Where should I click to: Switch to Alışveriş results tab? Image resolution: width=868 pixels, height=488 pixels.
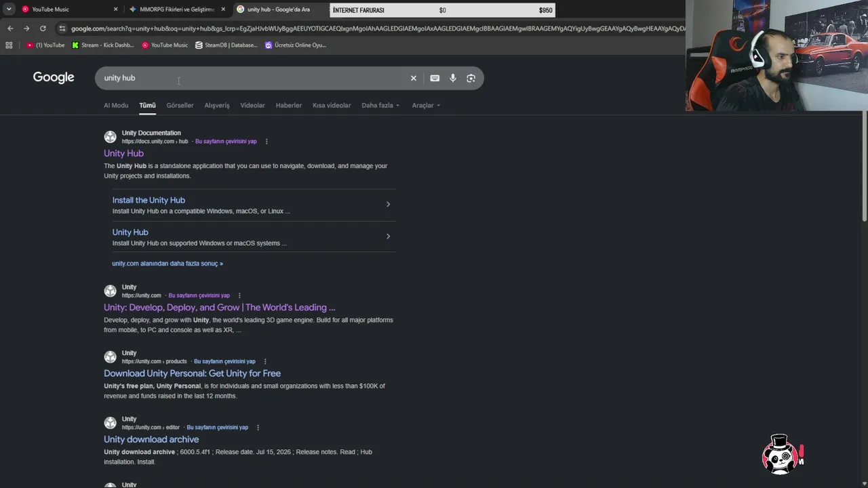pyautogui.click(x=217, y=106)
